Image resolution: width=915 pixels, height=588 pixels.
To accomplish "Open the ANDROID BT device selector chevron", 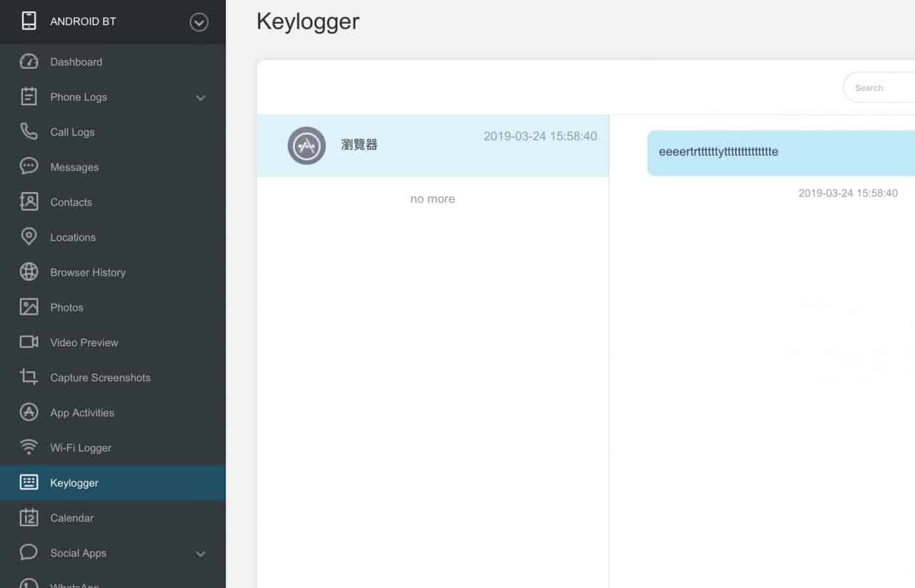I will click(x=198, y=21).
